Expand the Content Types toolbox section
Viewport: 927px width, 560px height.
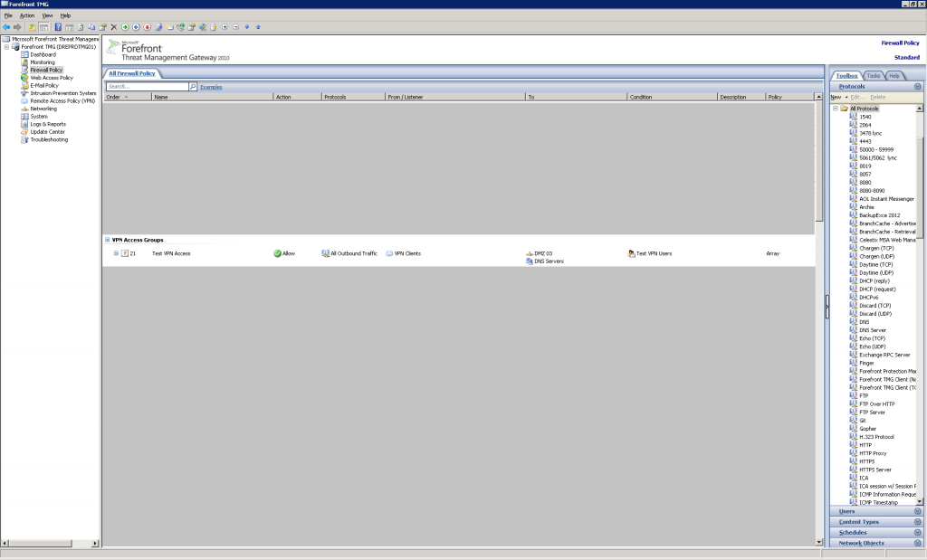[918, 522]
